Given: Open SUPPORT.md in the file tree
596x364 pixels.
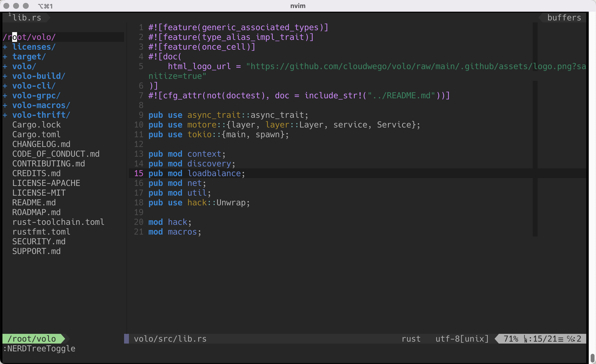Looking at the screenshot, I should tap(36, 251).
